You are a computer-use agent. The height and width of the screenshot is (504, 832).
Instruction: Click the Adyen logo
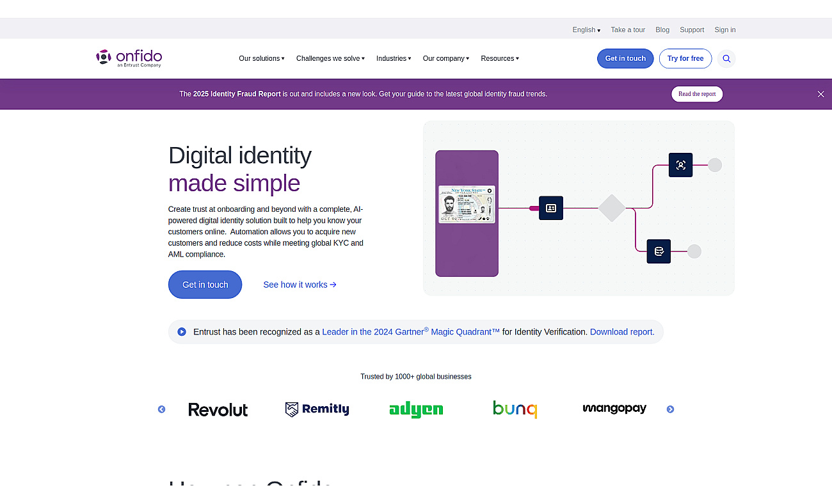(416, 409)
